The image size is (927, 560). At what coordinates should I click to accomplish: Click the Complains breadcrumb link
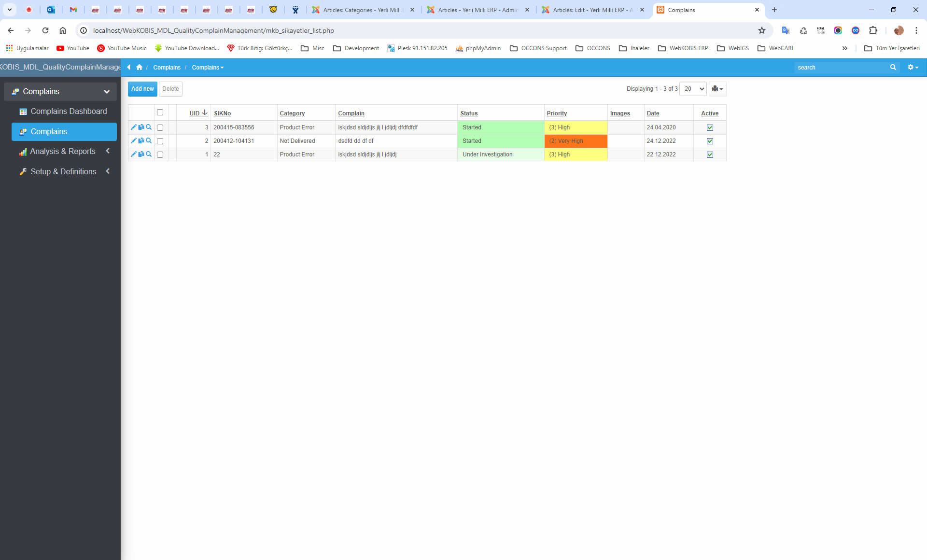(x=167, y=68)
